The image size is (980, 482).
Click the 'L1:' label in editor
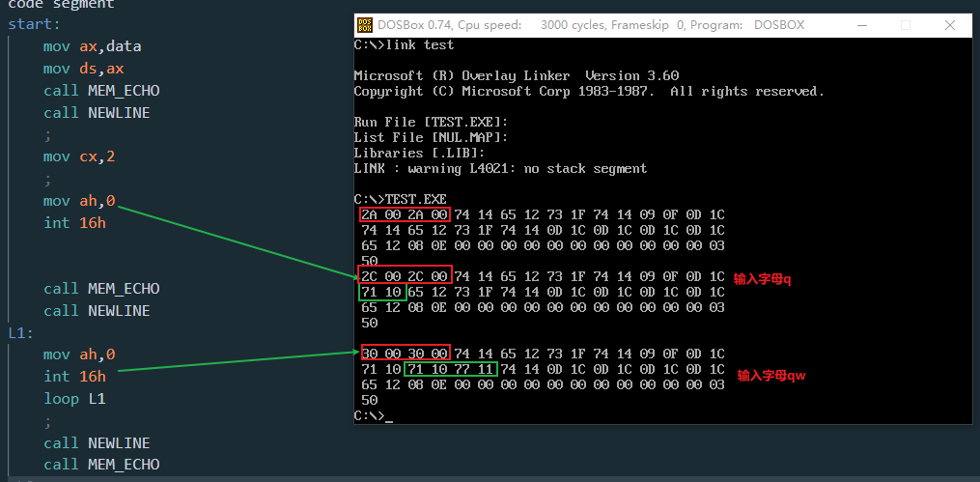tap(20, 333)
